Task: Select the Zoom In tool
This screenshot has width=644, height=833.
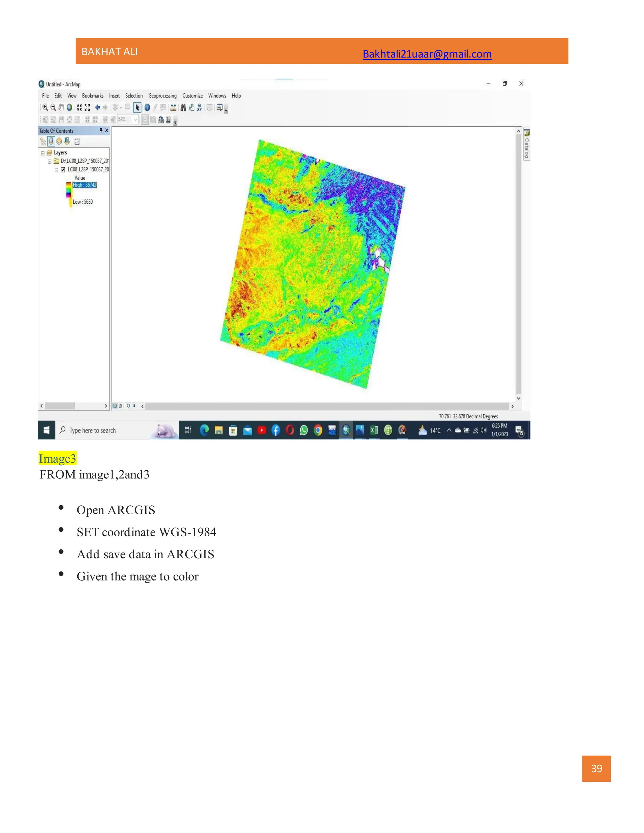Action: 45,108
